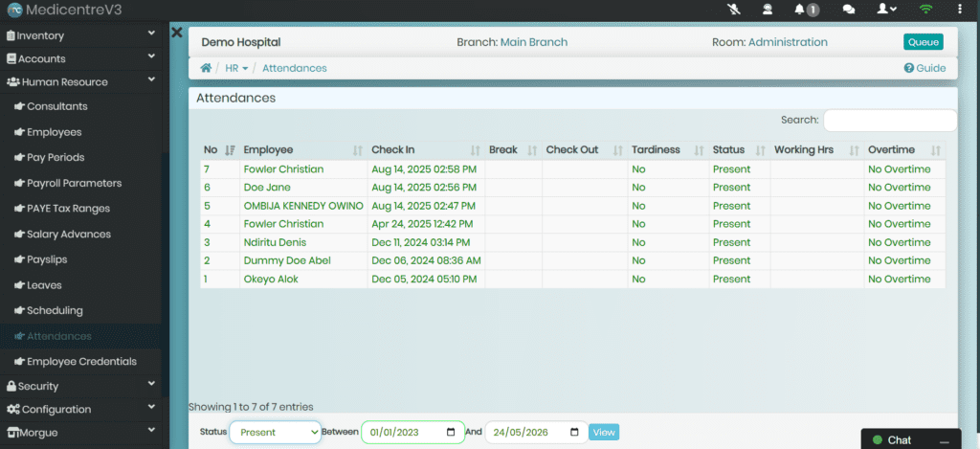Expand the Security sidebar section
Viewport: 980px width, 449px height.
[80, 387]
